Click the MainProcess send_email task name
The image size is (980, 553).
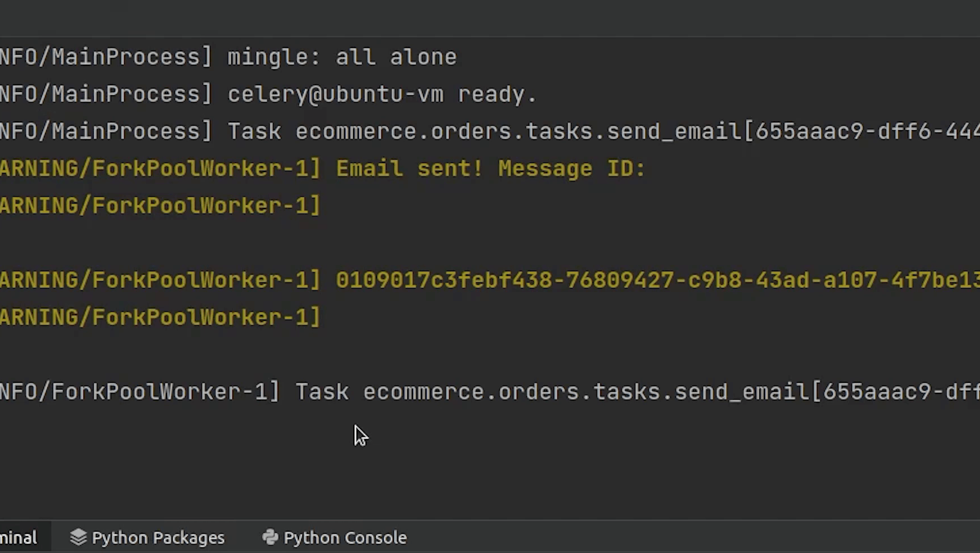click(x=517, y=131)
